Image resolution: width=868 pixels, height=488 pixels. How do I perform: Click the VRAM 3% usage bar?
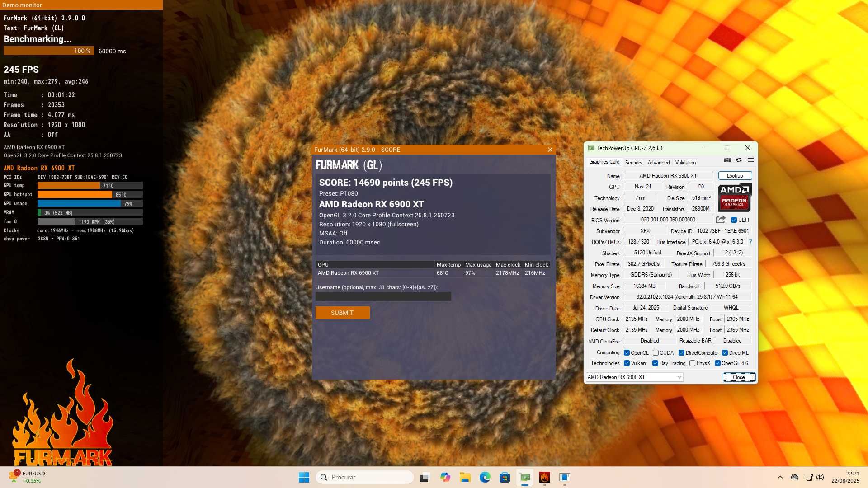click(x=90, y=212)
